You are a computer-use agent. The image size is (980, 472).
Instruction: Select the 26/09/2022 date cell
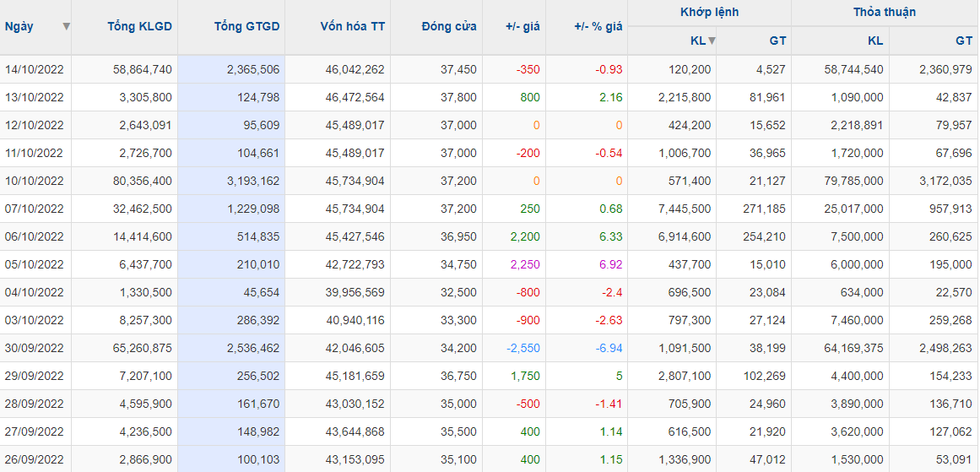35,459
